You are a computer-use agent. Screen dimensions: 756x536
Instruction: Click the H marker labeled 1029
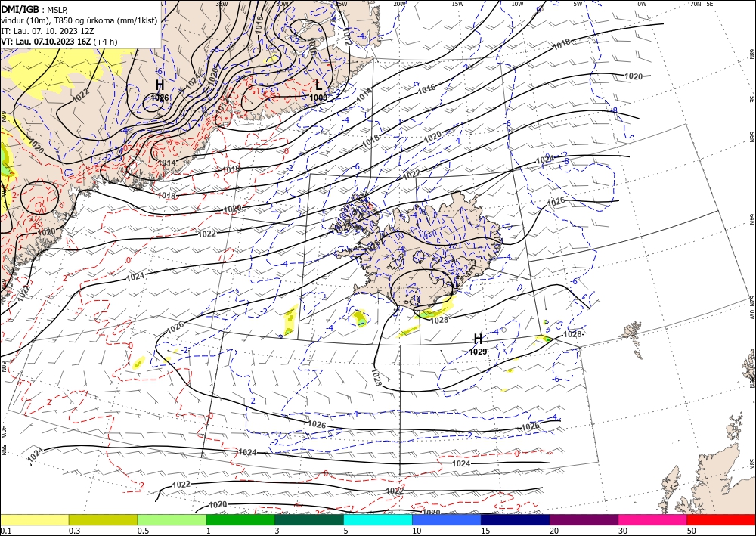478,339
